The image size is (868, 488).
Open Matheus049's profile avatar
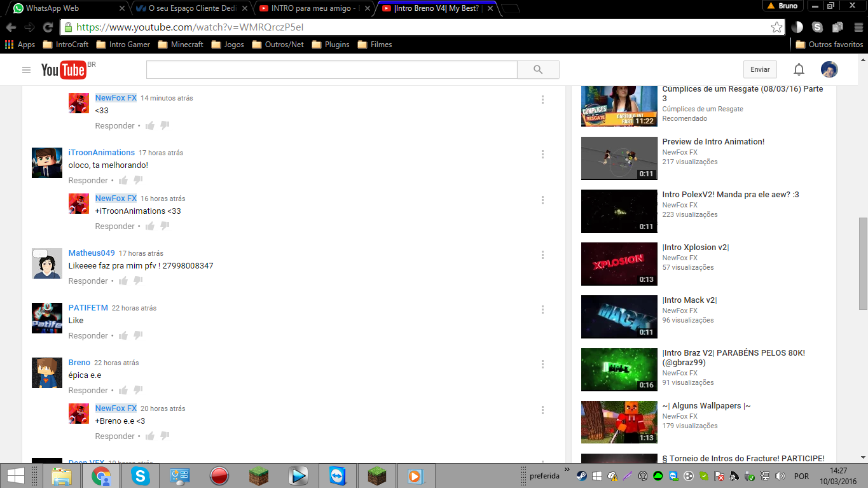click(47, 263)
